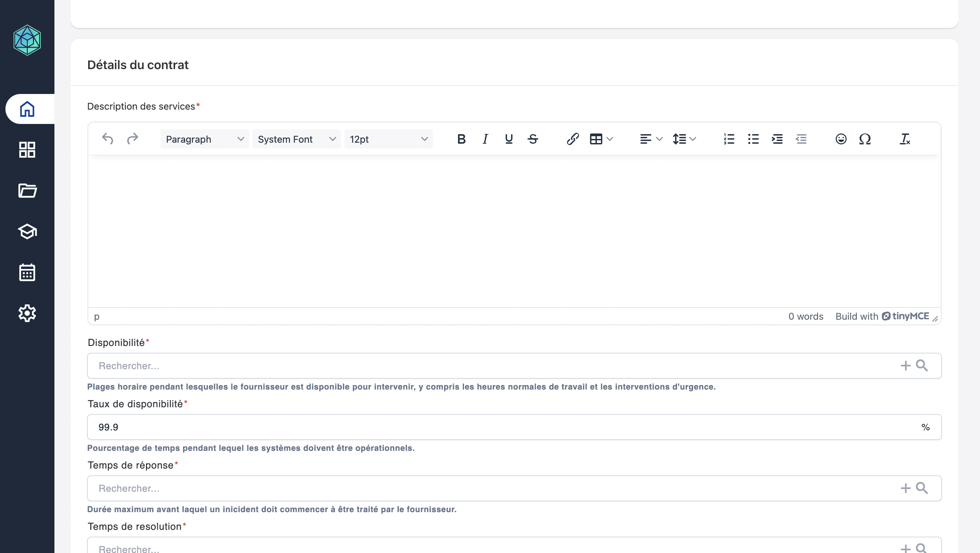
Task: Click the search icon in the Temps de réponse field
Action: (922, 488)
